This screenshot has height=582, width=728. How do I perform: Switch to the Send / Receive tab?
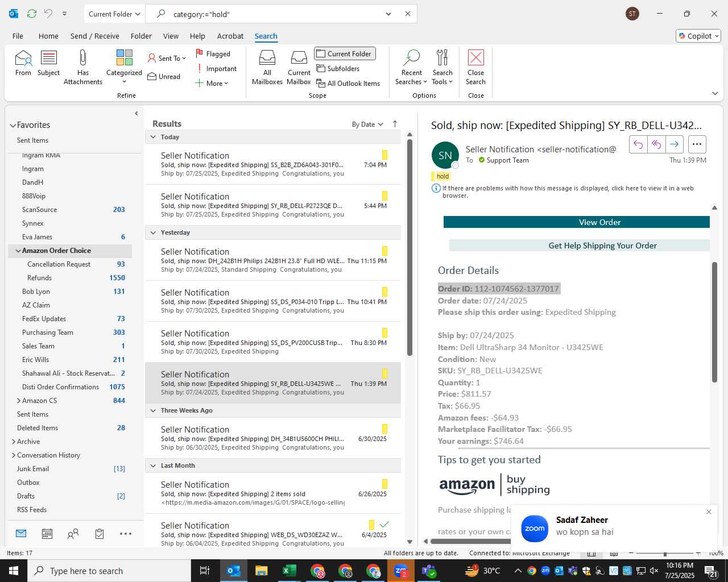click(95, 36)
